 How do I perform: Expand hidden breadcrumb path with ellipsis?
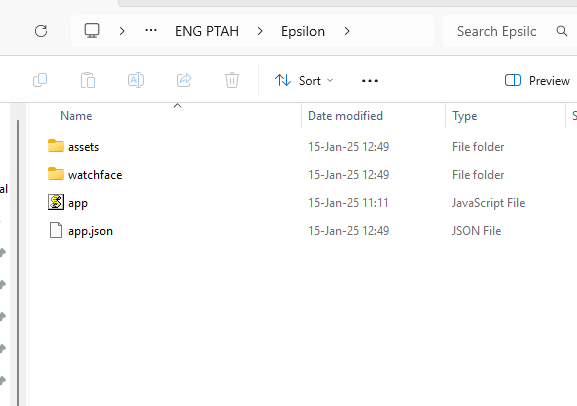click(x=151, y=31)
